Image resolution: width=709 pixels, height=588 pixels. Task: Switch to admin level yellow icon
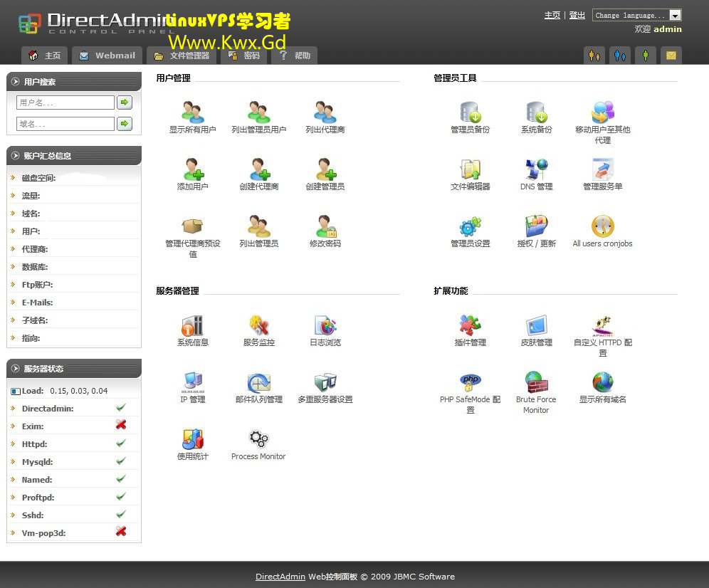pos(594,56)
